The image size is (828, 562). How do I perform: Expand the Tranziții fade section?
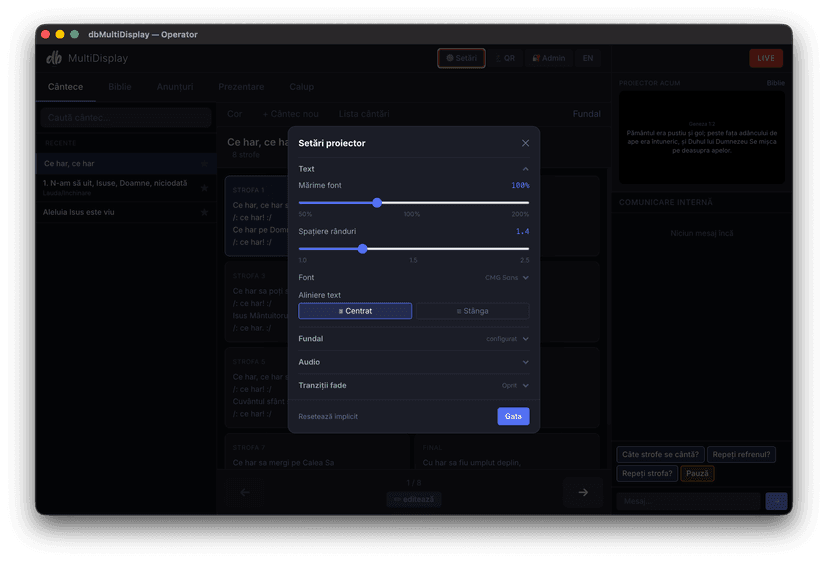pos(413,385)
